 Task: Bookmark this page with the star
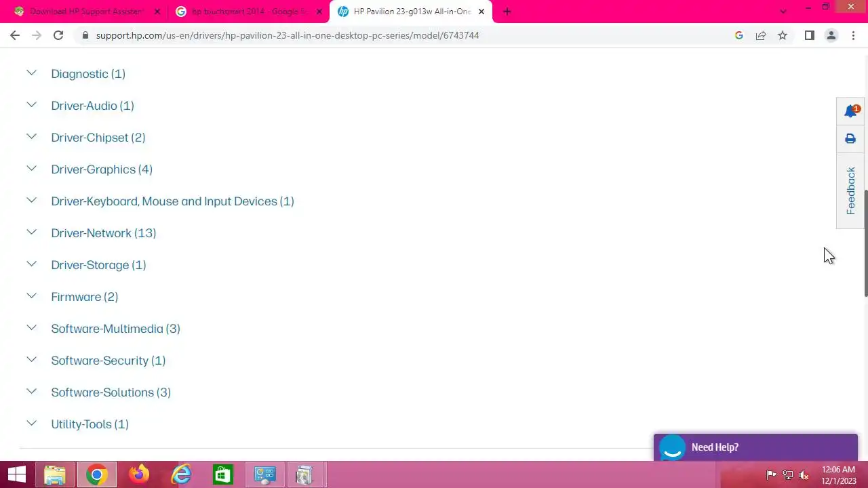(x=783, y=35)
